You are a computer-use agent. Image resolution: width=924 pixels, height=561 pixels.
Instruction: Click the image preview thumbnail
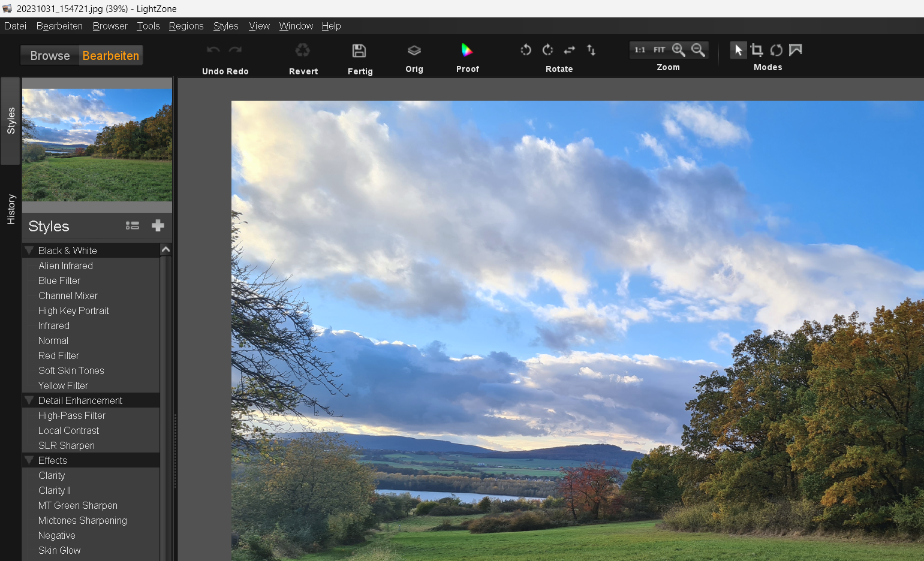pyautogui.click(x=97, y=145)
